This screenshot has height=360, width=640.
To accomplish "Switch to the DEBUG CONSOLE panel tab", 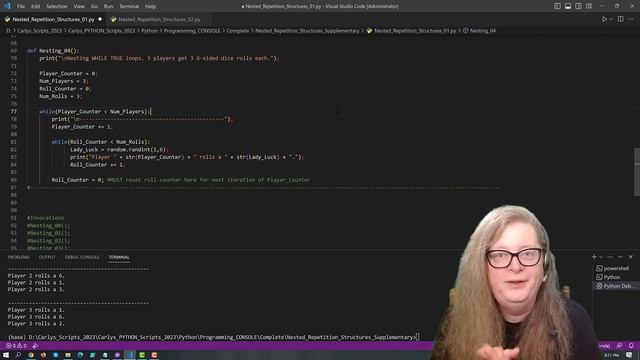I will (82, 258).
